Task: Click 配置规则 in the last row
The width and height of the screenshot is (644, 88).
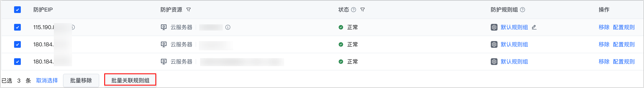Action: point(624,62)
